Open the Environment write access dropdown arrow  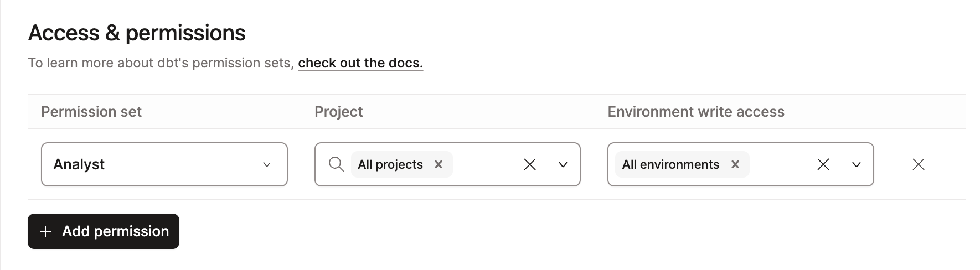pos(857,164)
